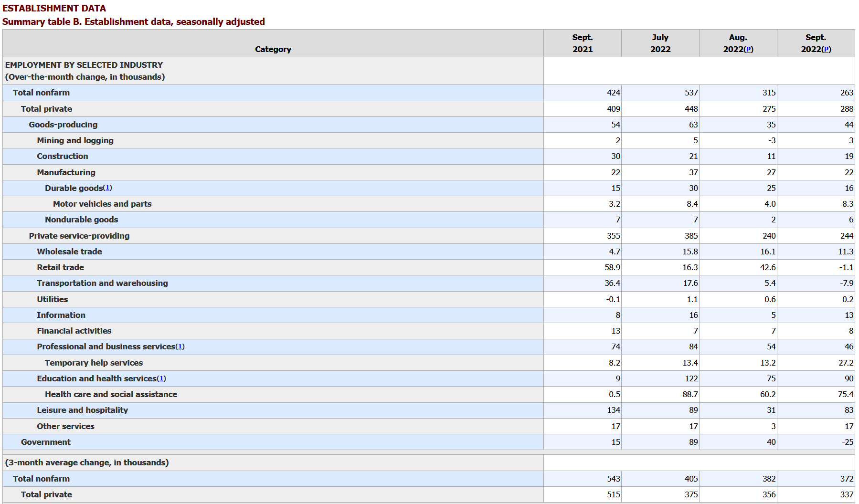Screen dimensions: 859x504
Task: Click Professional services July 2022 value 84
Action: tap(693, 346)
